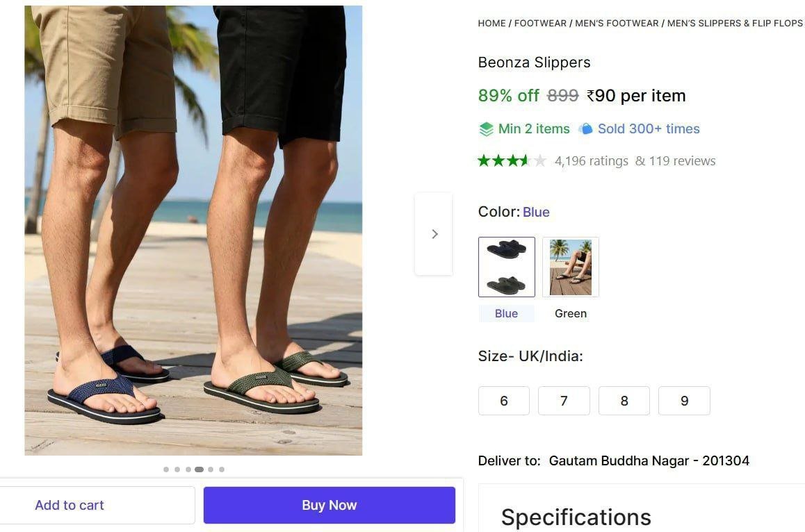Go to FOOTWEAR breadcrumb category
This screenshot has height=532, width=805.
click(540, 23)
